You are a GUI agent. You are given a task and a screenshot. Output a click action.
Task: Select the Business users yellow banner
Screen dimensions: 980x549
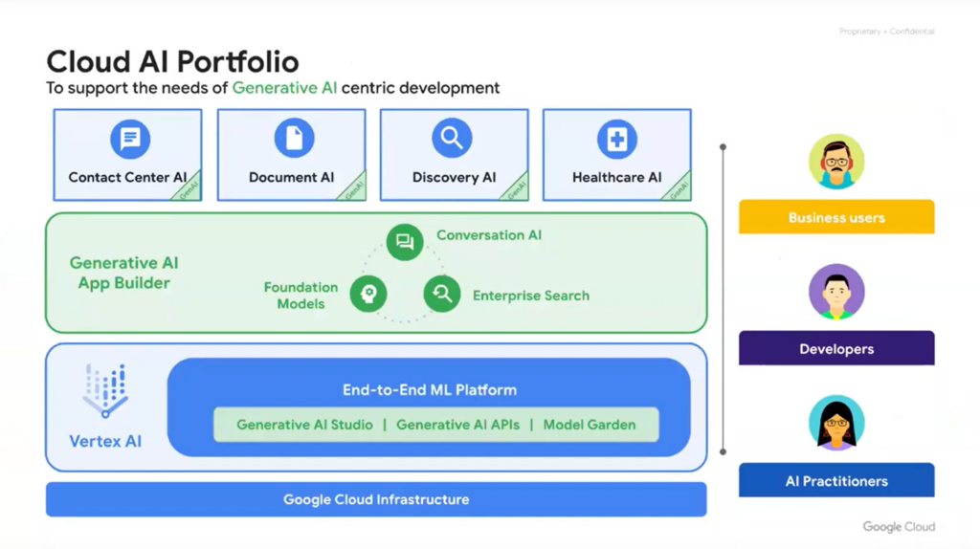pyautogui.click(x=836, y=217)
